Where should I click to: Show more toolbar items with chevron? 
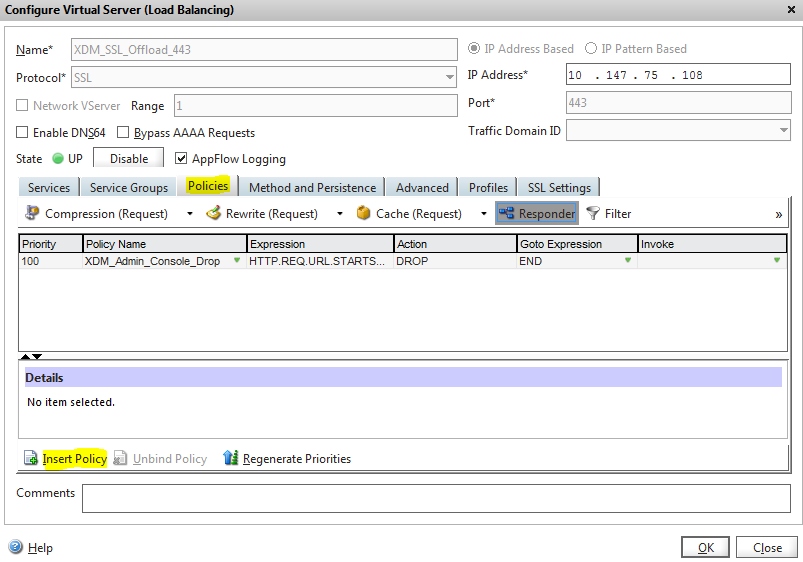[x=778, y=214]
